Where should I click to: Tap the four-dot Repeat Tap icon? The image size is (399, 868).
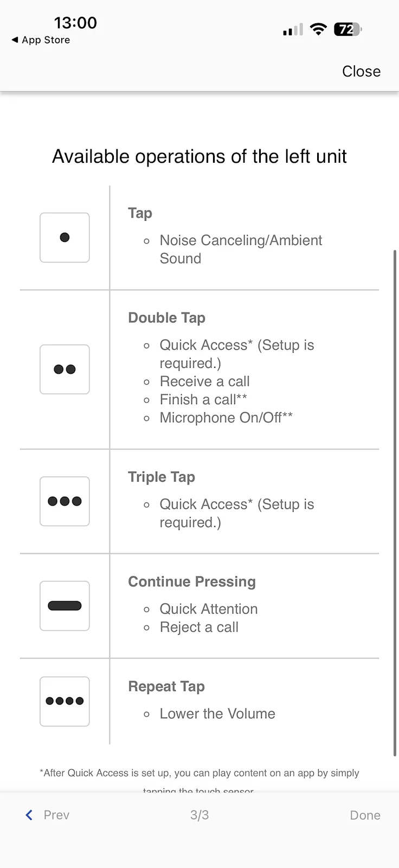[x=65, y=701]
